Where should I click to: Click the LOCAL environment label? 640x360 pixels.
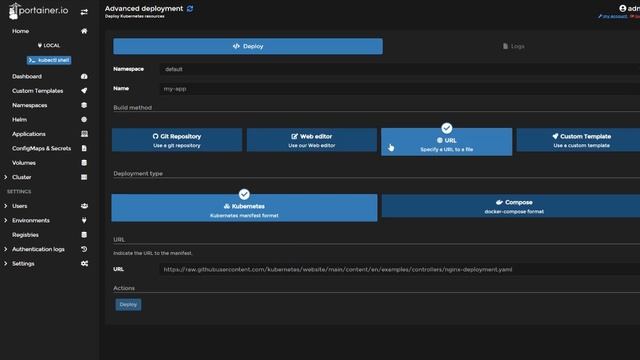click(x=49, y=45)
